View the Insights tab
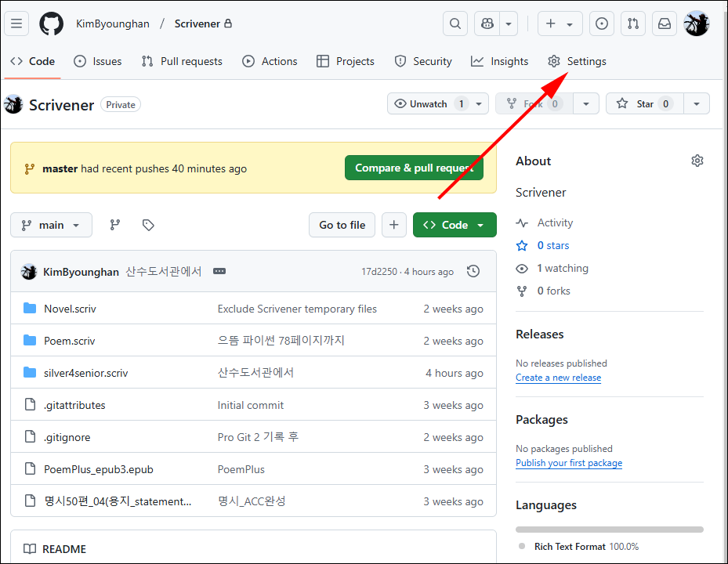 point(500,61)
